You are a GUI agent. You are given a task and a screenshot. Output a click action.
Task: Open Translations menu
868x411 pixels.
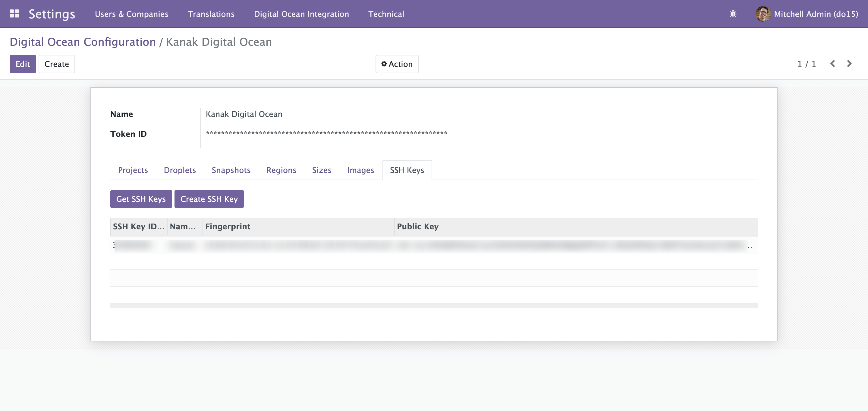(211, 14)
